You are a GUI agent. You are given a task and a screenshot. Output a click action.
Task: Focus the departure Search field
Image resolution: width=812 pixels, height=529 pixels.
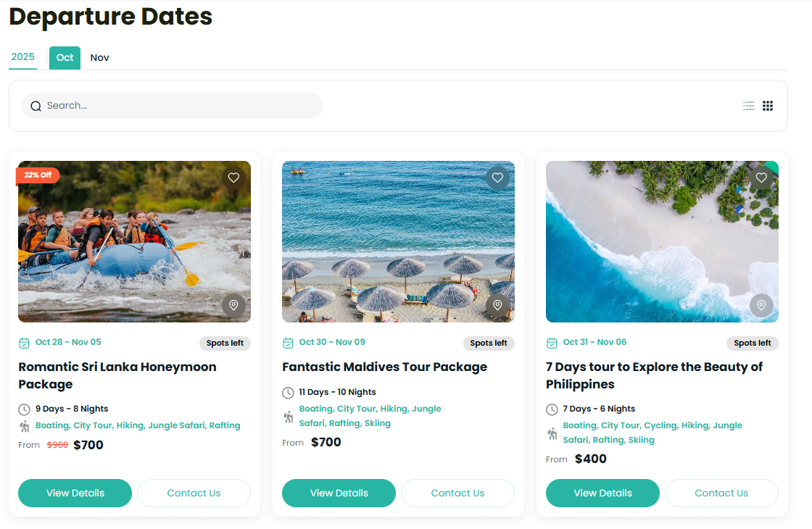tap(181, 106)
